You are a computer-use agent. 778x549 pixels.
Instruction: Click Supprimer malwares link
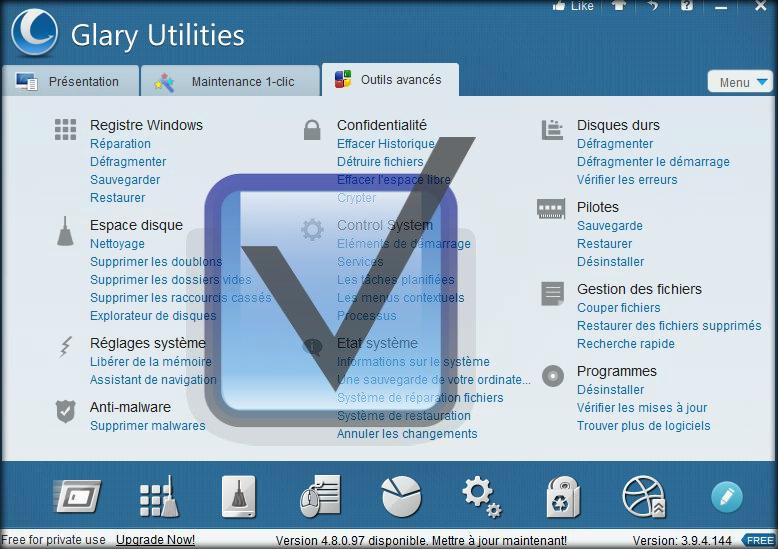(x=148, y=425)
